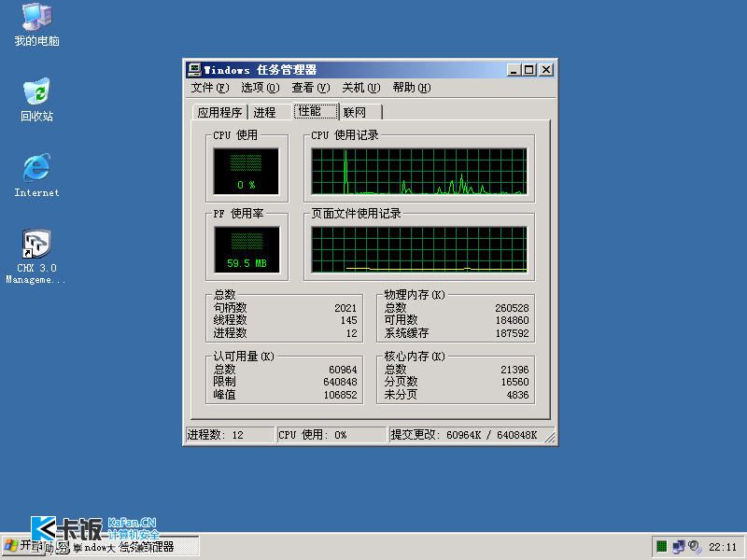
Task: Close the Task Manager window
Action: point(546,70)
